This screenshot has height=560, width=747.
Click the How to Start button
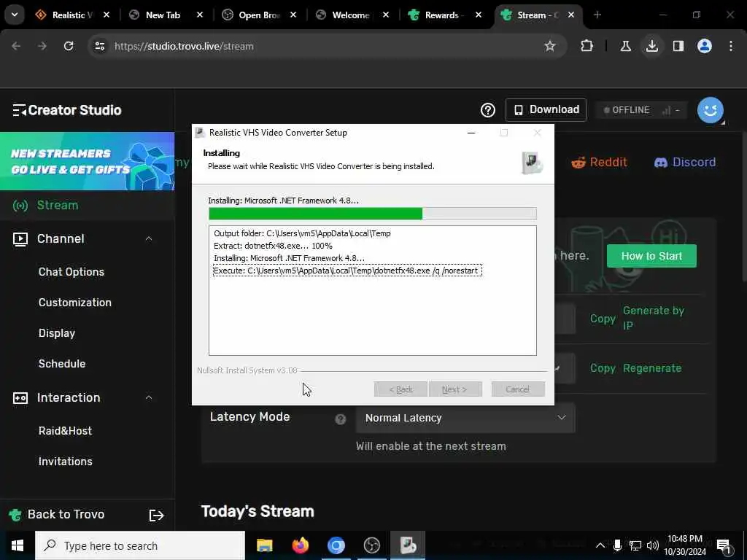[x=651, y=256]
